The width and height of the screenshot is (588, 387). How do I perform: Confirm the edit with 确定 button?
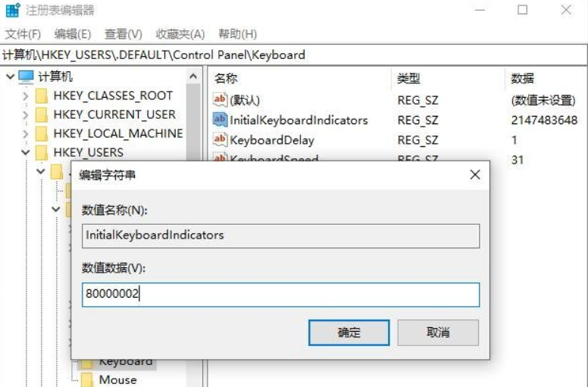click(x=349, y=332)
